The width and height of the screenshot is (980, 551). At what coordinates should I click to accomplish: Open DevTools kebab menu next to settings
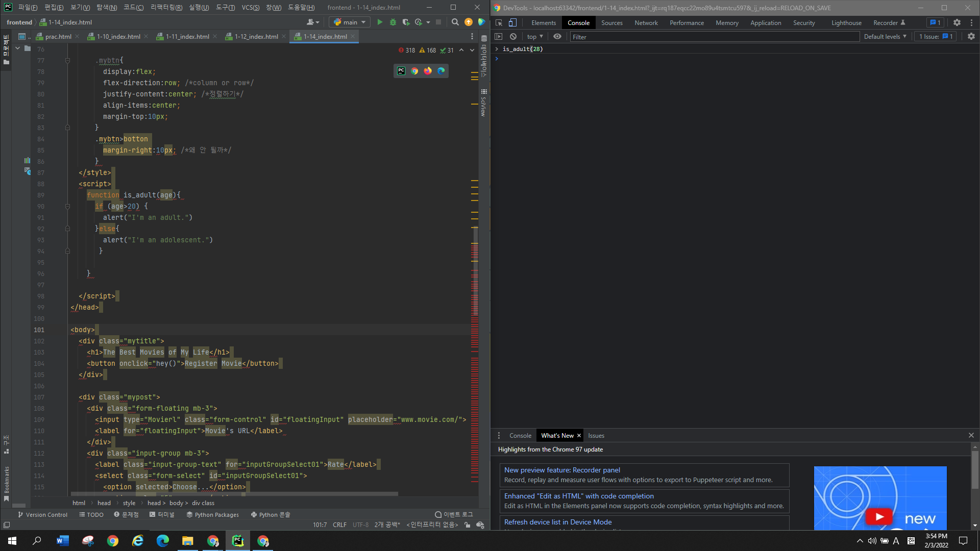pyautogui.click(x=972, y=22)
